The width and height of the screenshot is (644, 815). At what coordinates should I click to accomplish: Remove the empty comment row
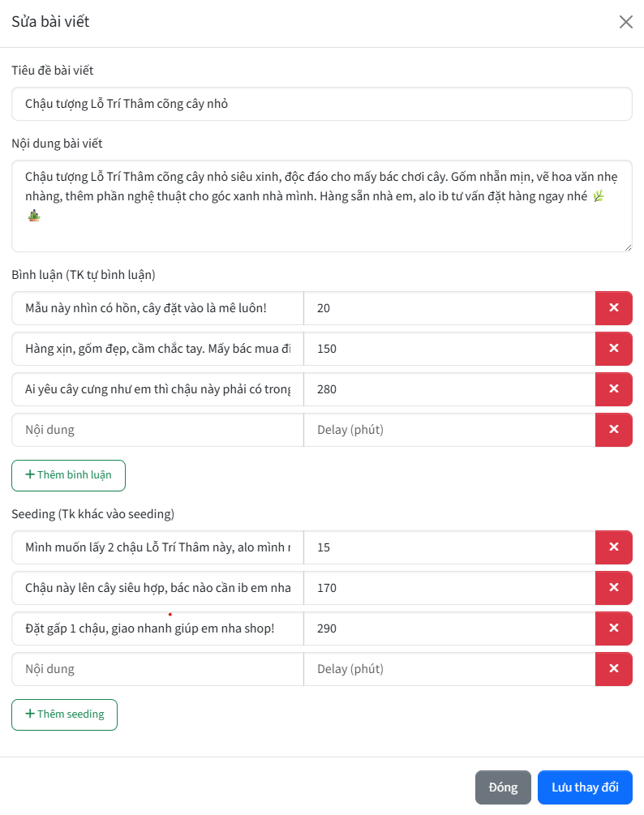click(613, 429)
